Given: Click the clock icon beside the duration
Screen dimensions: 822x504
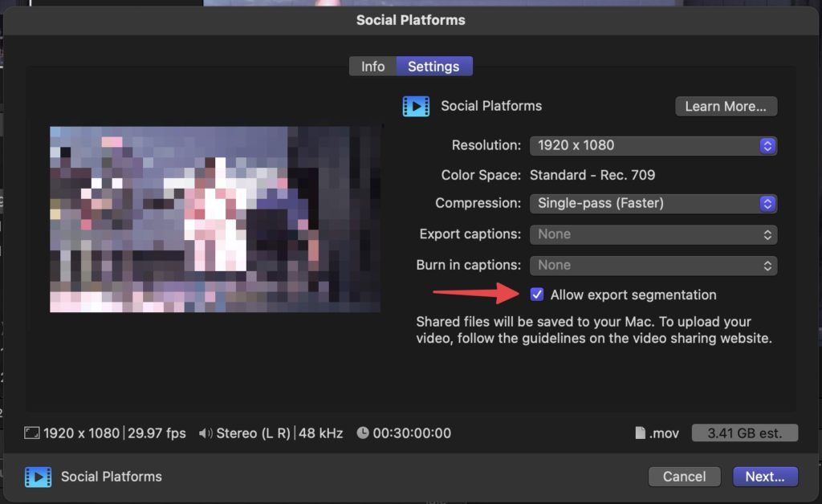Looking at the screenshot, I should (363, 433).
